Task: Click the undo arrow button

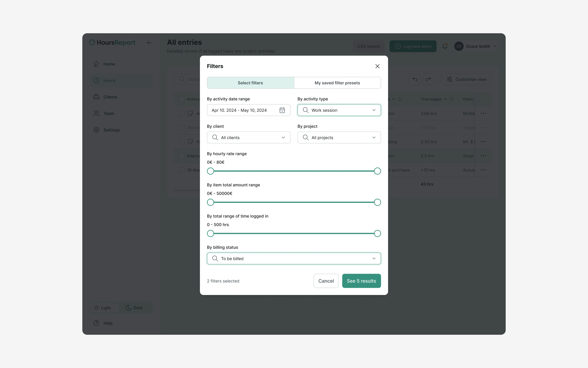Action: tap(415, 79)
